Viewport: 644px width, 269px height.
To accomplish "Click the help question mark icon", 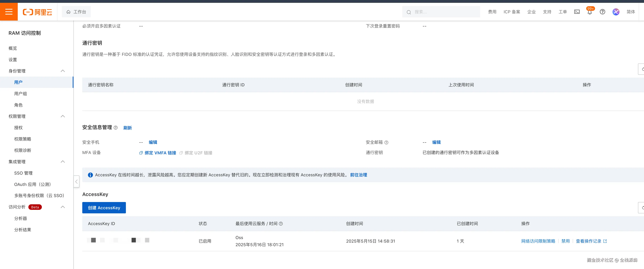I will click(x=603, y=12).
